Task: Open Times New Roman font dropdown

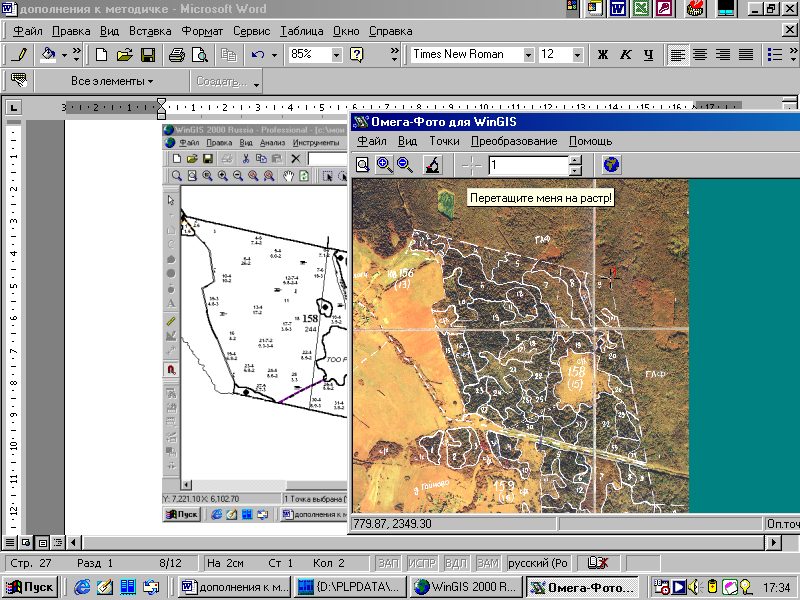Action: click(529, 55)
